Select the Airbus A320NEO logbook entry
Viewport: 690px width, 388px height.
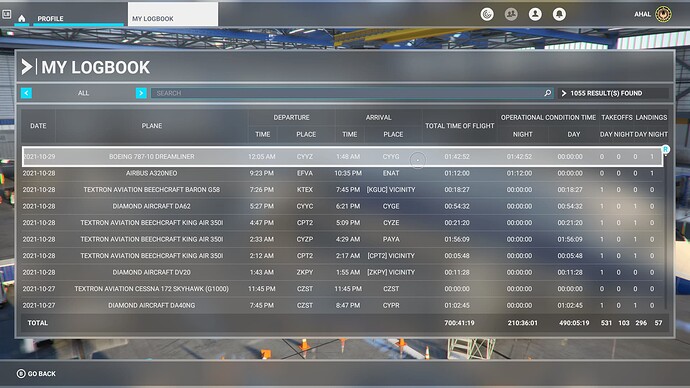coord(342,173)
